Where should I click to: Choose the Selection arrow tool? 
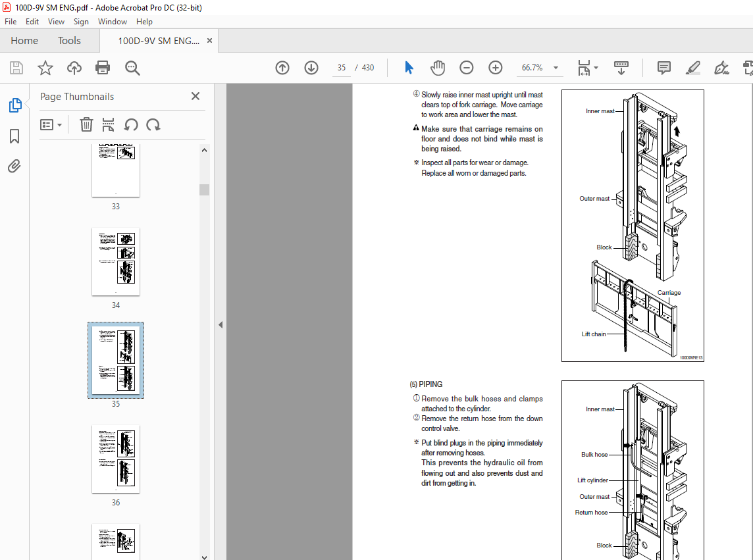click(x=409, y=68)
